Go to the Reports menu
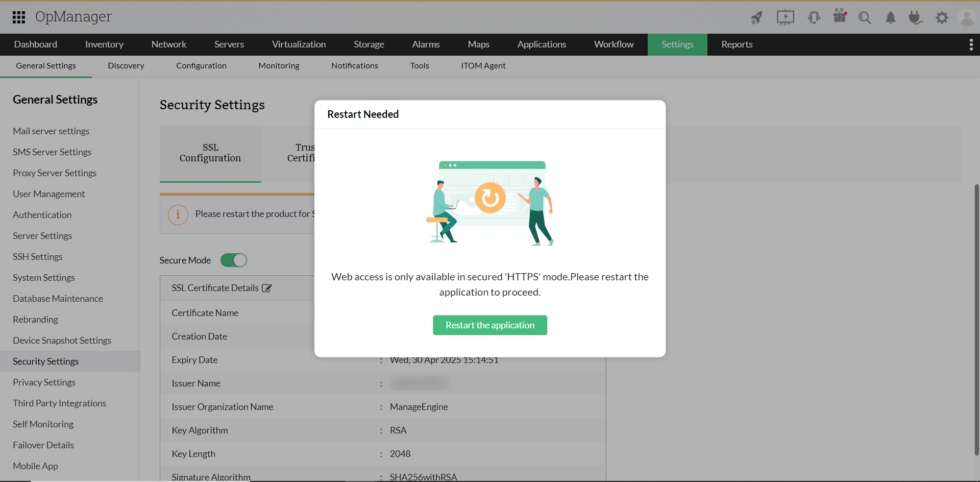 coord(737,44)
